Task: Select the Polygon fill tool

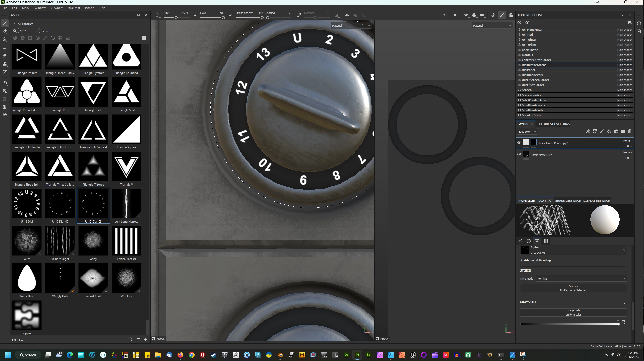Action: pos(4,48)
